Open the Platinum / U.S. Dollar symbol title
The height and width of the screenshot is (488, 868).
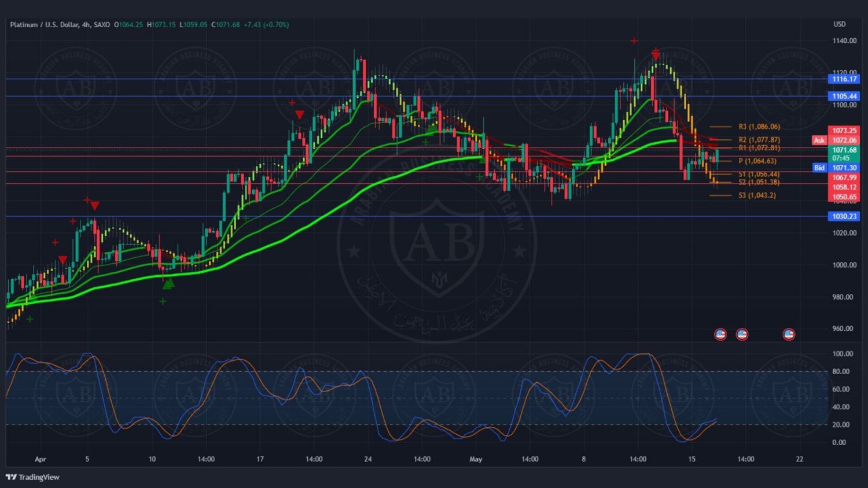pyautogui.click(x=43, y=25)
